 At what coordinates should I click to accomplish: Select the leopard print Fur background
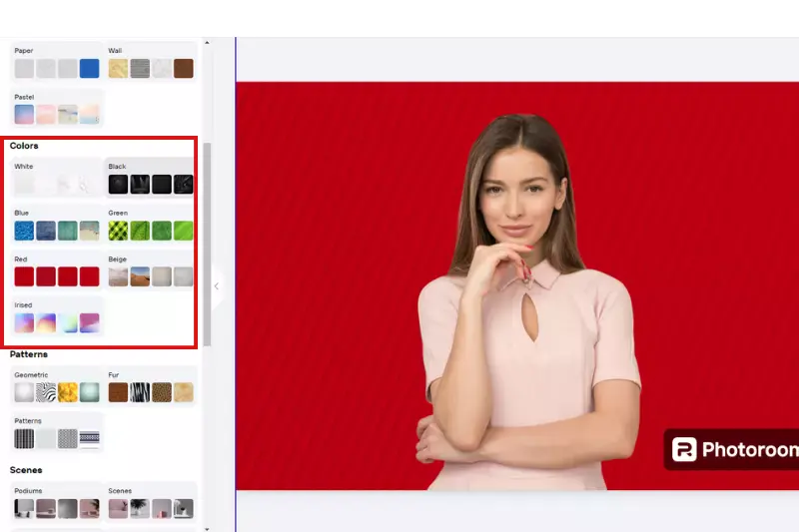point(162,392)
